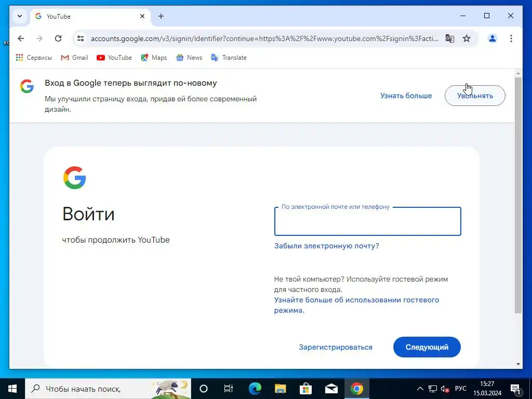Screen dimensions: 532x399
Task: Open Maps bookmark
Action: pos(154,58)
